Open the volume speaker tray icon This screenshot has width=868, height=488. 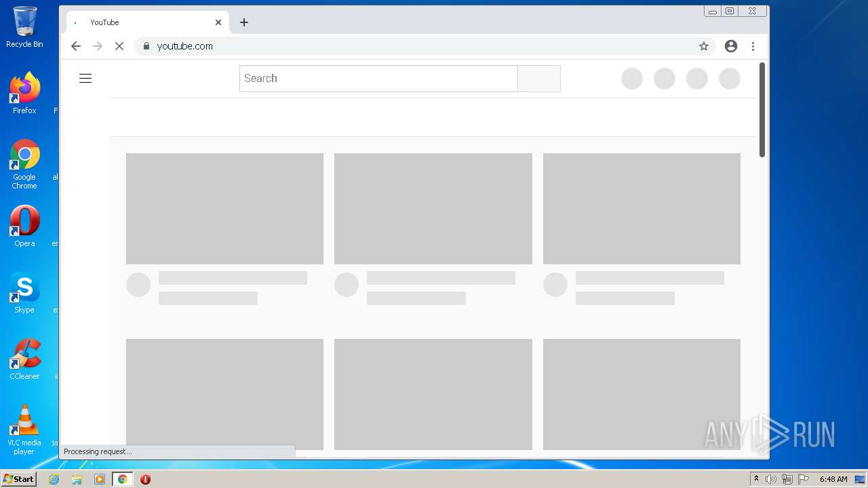tap(771, 479)
